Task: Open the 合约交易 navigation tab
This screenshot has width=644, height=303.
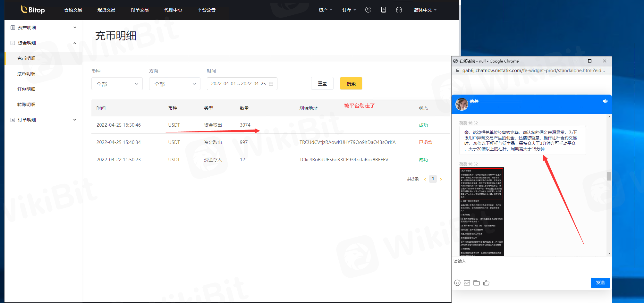Action: (73, 10)
